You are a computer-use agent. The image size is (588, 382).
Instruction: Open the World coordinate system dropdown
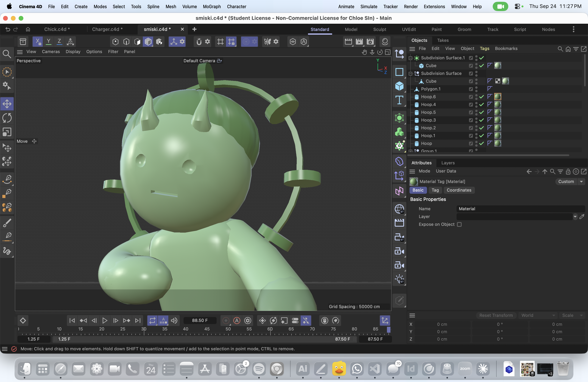(x=538, y=315)
